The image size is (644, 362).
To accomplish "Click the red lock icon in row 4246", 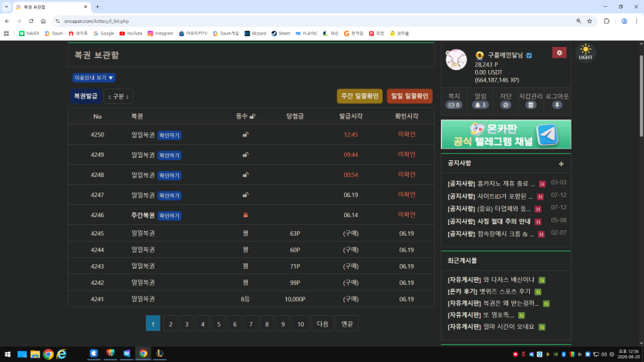I will pos(245,215).
